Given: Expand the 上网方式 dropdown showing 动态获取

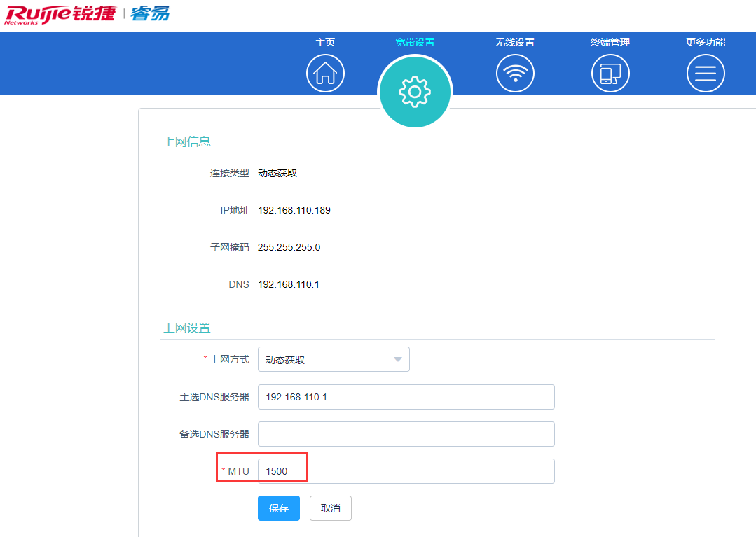Looking at the screenshot, I should [x=334, y=360].
